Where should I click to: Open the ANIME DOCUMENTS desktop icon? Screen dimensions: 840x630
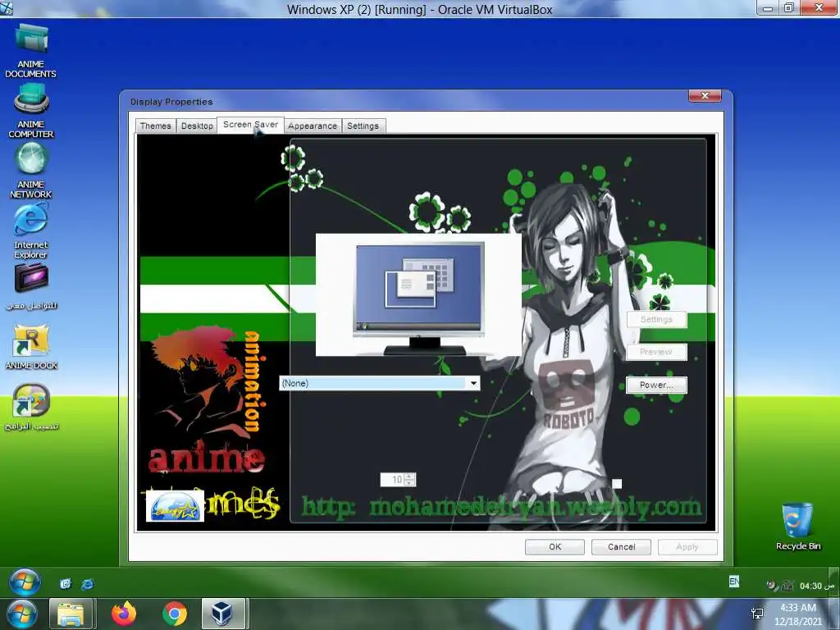[31, 50]
